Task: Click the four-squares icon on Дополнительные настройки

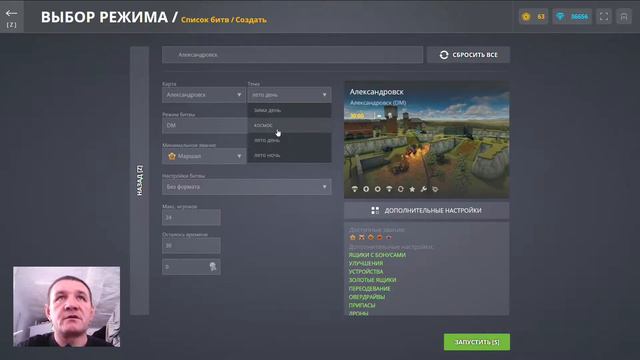Action: coord(375,210)
